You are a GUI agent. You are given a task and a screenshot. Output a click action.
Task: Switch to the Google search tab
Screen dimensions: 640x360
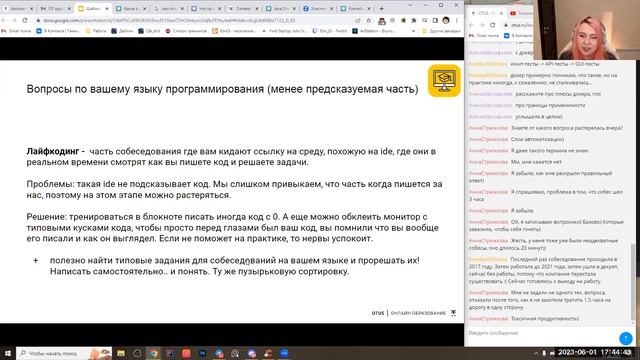[167, 8]
